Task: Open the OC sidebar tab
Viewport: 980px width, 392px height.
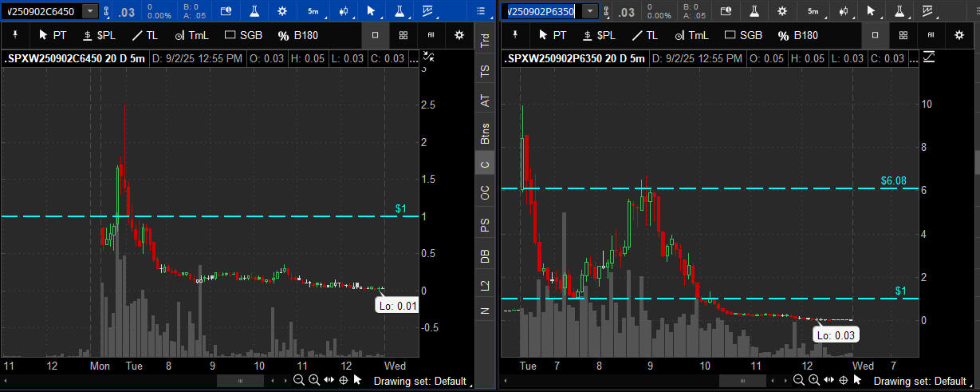Action: [484, 192]
